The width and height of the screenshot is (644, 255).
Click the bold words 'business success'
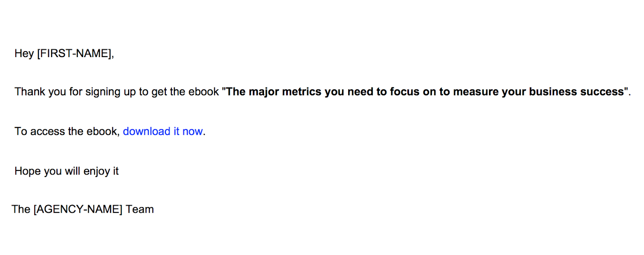[576, 92]
